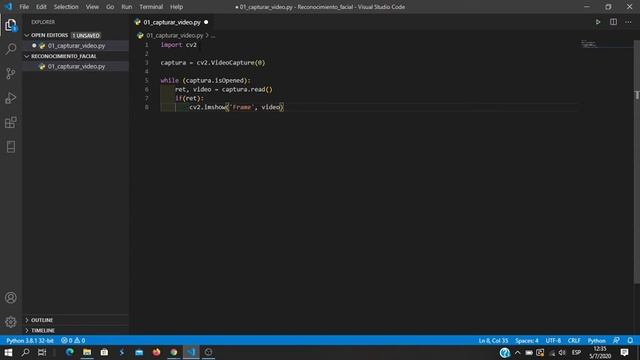This screenshot has width=640, height=360.
Task: Click the errors and warnings count in the status bar
Action: point(73,340)
